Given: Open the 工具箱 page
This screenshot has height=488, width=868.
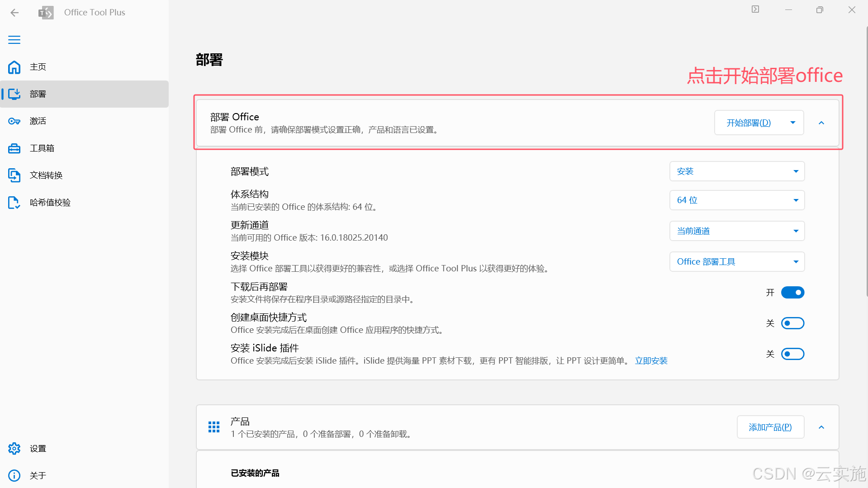Looking at the screenshot, I should coord(85,148).
